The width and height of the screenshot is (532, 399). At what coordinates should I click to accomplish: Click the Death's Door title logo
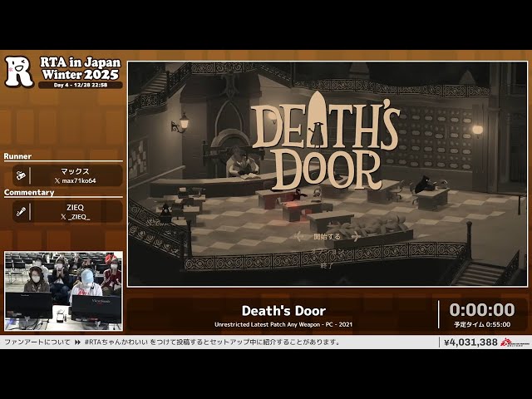coord(325,141)
